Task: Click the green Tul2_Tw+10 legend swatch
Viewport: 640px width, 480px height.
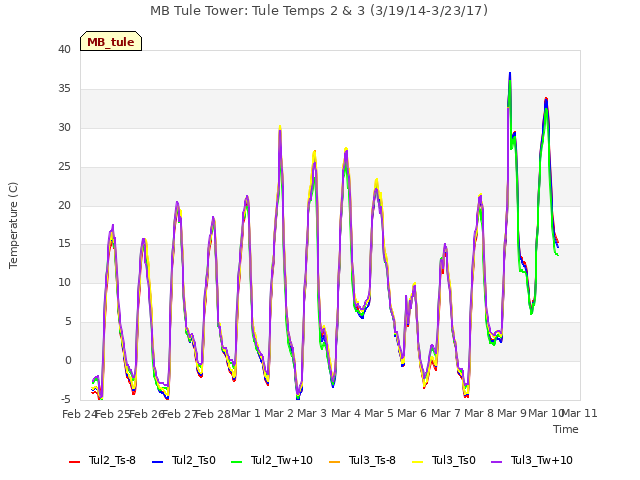Action: point(236,462)
